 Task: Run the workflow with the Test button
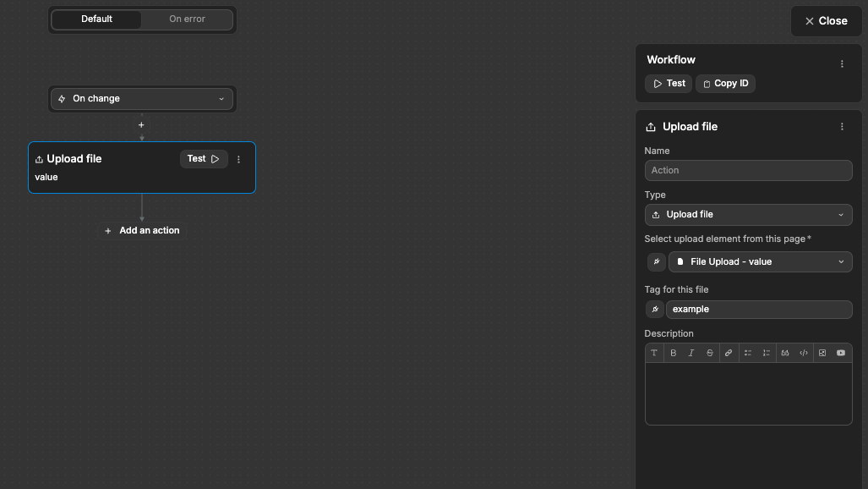tap(668, 83)
